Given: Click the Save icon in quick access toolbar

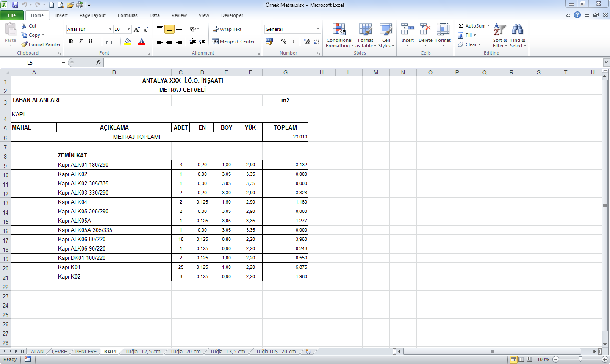Looking at the screenshot, I should point(15,5).
